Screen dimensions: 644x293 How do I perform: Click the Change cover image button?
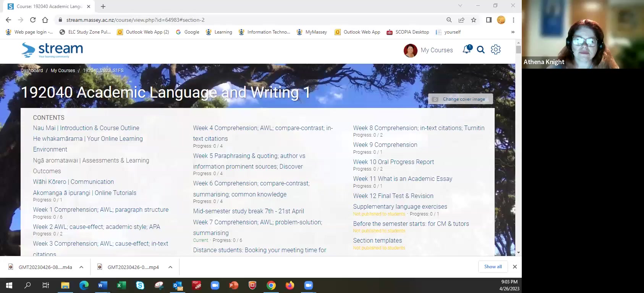click(460, 99)
